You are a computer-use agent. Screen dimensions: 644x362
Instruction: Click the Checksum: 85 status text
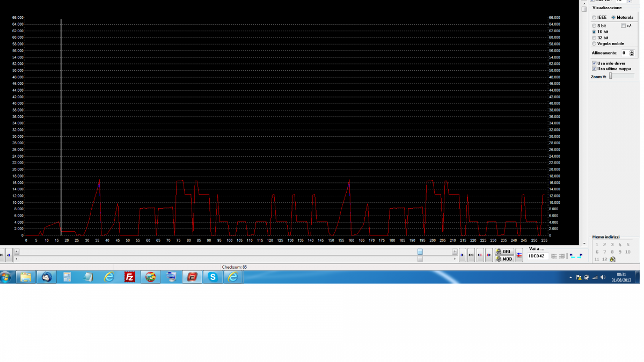tap(234, 267)
